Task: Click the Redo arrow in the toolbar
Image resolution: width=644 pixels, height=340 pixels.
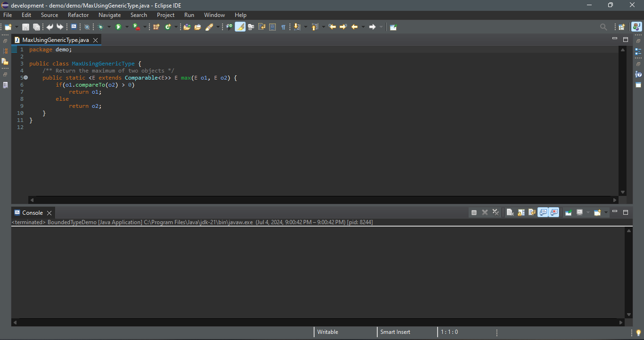Action: tap(60, 27)
